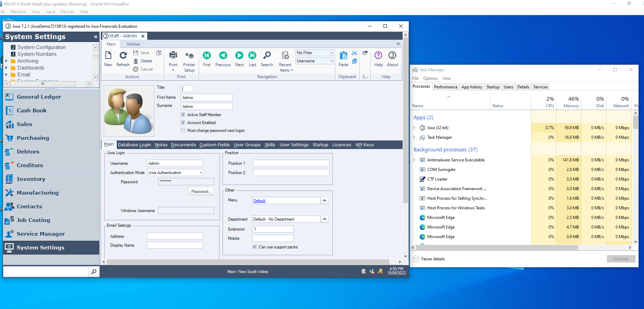Screen dimensions: 644x309
Task: Click the Next record arrow icon
Action: pyautogui.click(x=239, y=55)
